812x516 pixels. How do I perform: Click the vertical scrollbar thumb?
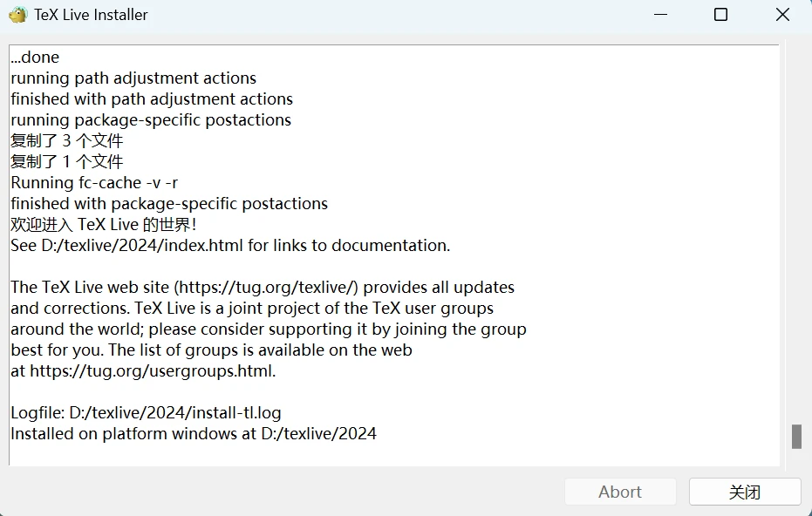(796, 437)
